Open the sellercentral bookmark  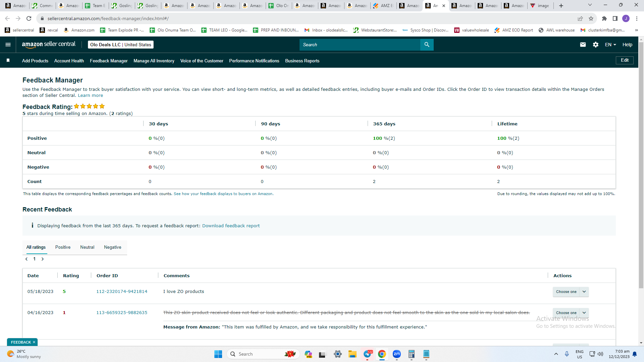coord(19,30)
